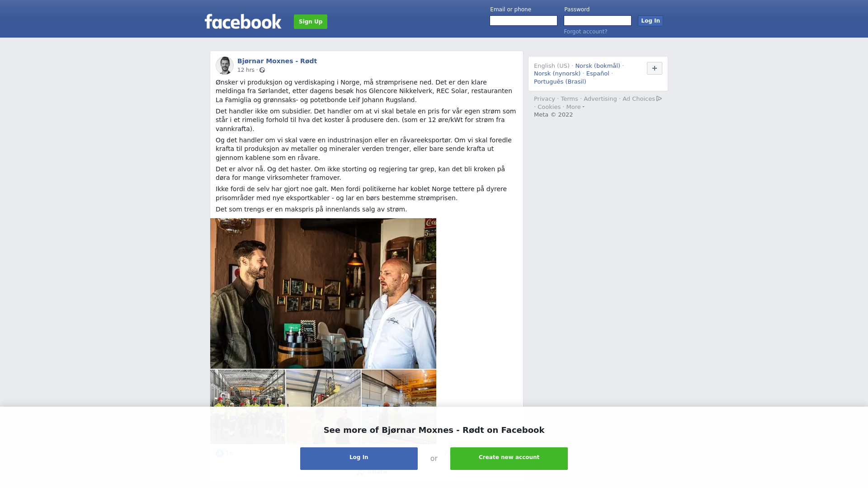
Task: Open the Ad Choices triangle icon
Action: coord(659,99)
